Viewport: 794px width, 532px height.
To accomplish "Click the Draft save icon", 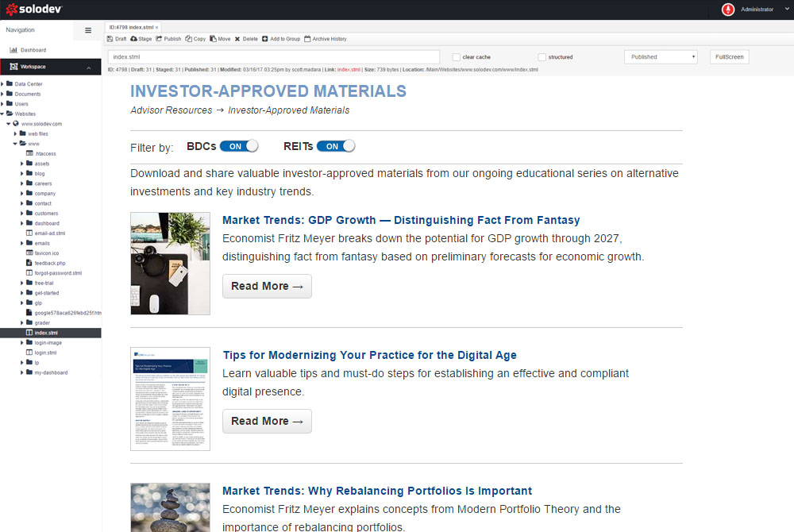I will point(110,39).
